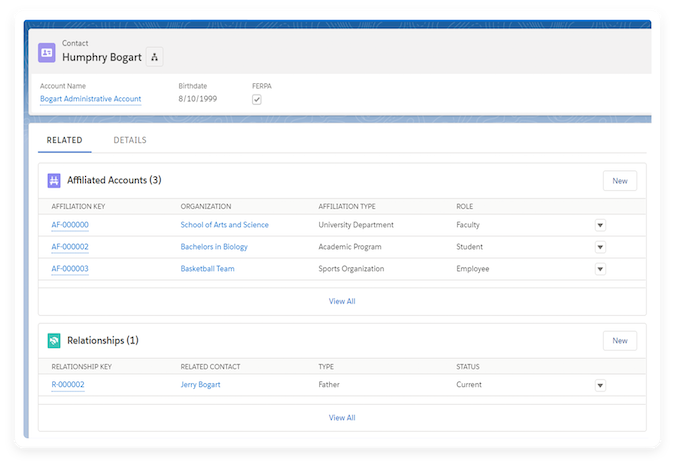The width and height of the screenshot is (675, 466).
Task: Open related contact Jerry Bogart
Action: click(201, 384)
